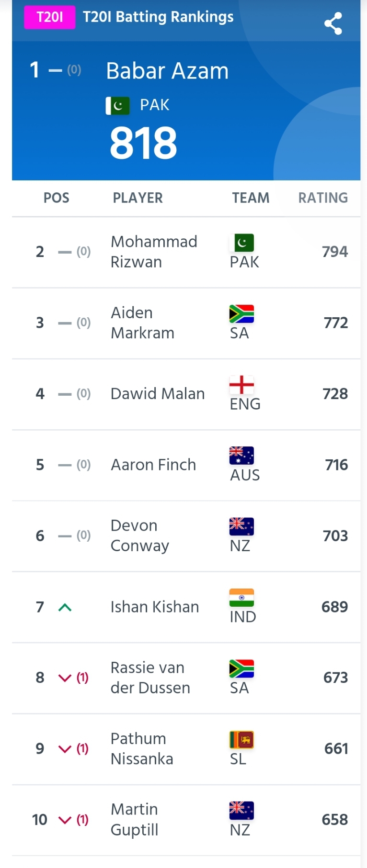Click the 818 rating number
This screenshot has height=868, width=367.
(143, 143)
